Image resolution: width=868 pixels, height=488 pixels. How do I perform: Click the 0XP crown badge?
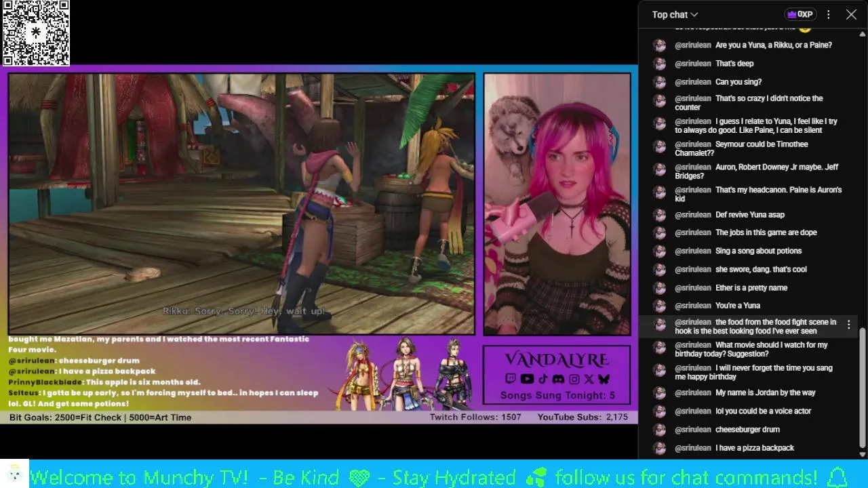pos(800,14)
